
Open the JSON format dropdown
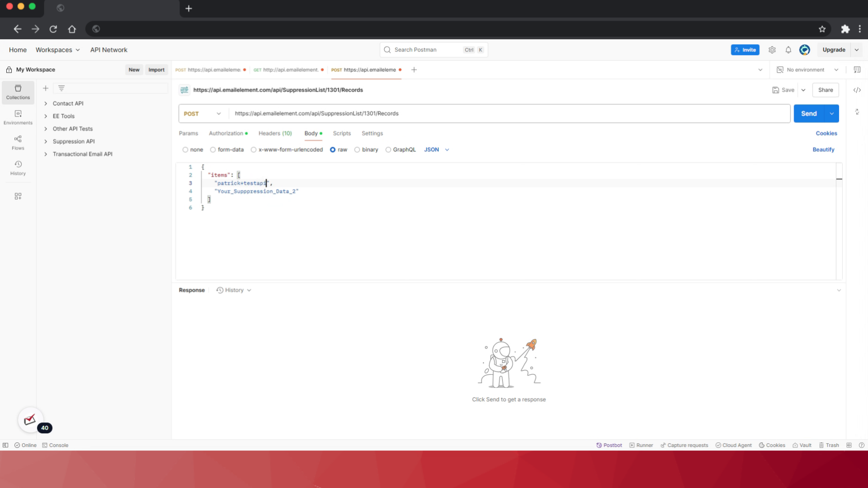[x=437, y=150]
